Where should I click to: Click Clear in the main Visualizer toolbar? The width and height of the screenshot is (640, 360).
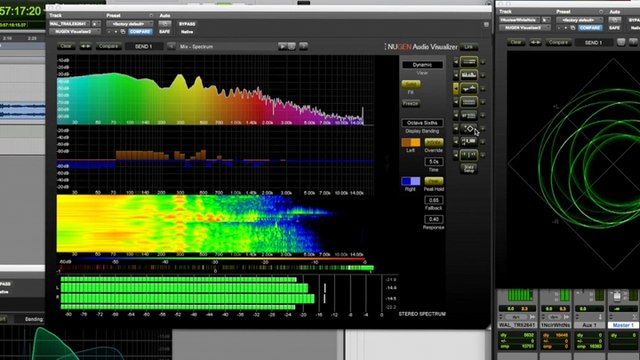(66, 46)
